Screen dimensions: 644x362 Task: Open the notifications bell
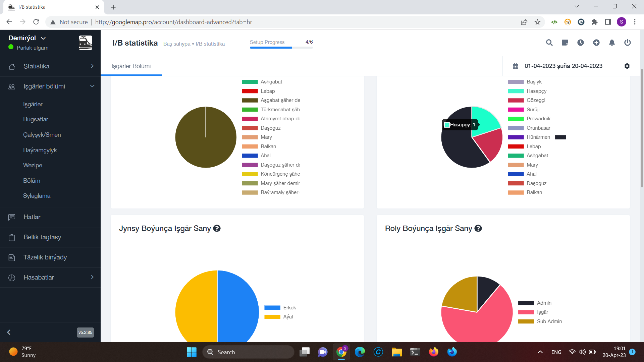point(612,43)
